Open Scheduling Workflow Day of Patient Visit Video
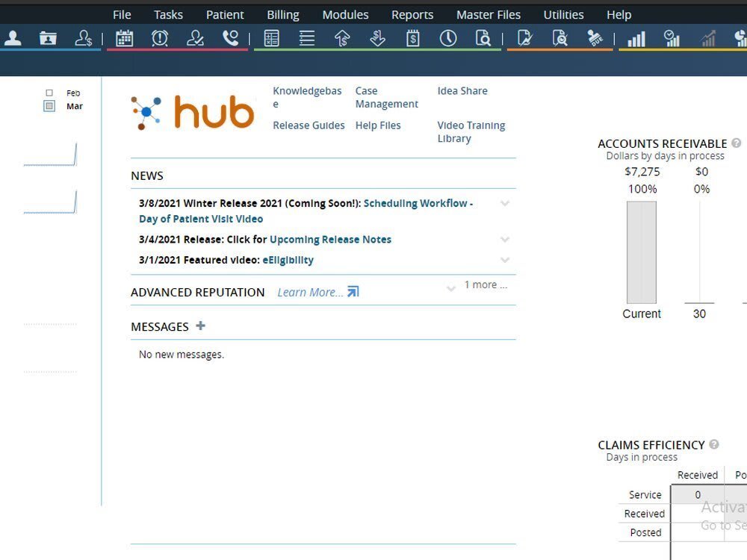The image size is (747, 560). tap(306, 211)
